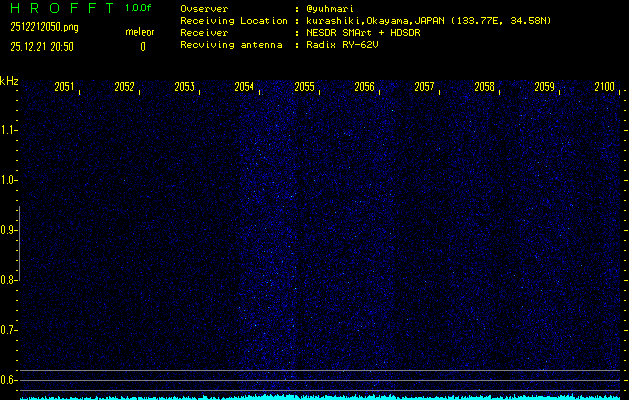Click the kHz axis unit label
629x400 pixels.
[x=9, y=81]
